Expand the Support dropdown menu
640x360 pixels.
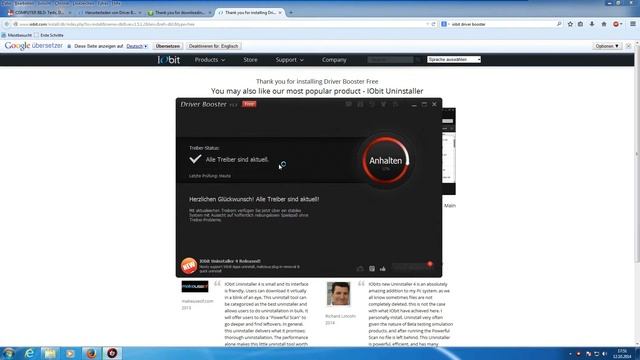pyautogui.click(x=289, y=60)
